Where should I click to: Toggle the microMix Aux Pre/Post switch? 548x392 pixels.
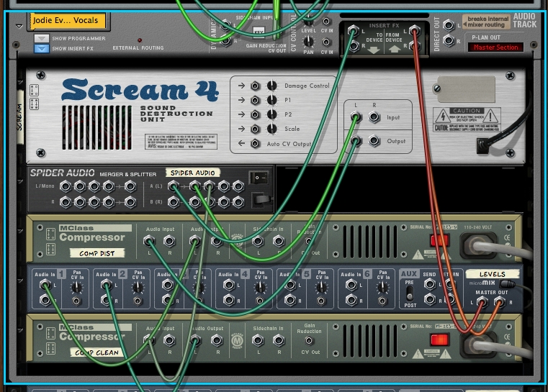pyautogui.click(x=409, y=293)
